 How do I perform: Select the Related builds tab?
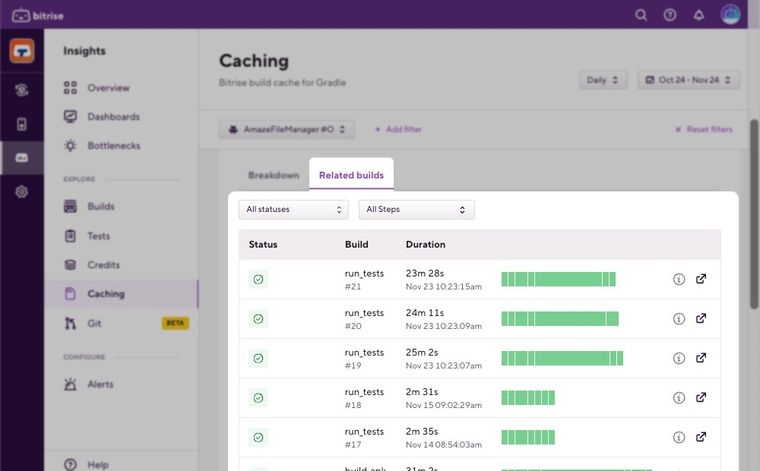[x=351, y=175]
